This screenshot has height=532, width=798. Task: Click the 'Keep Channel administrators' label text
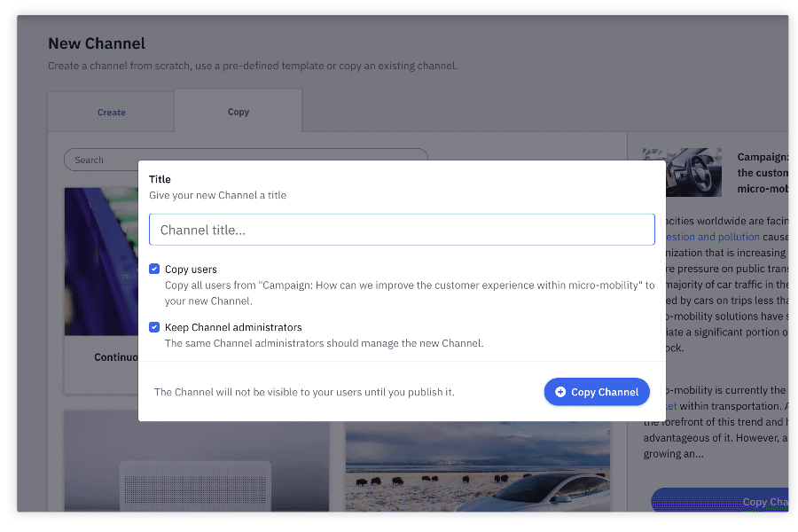click(x=233, y=327)
